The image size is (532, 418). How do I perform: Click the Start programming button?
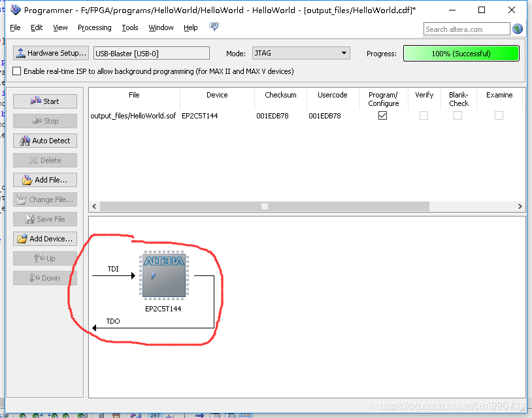coord(45,101)
